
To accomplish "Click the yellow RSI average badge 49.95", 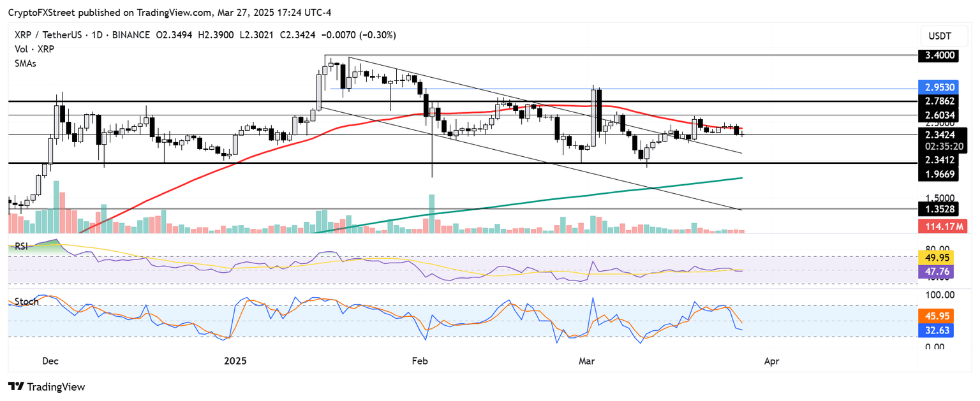I will coord(938,258).
